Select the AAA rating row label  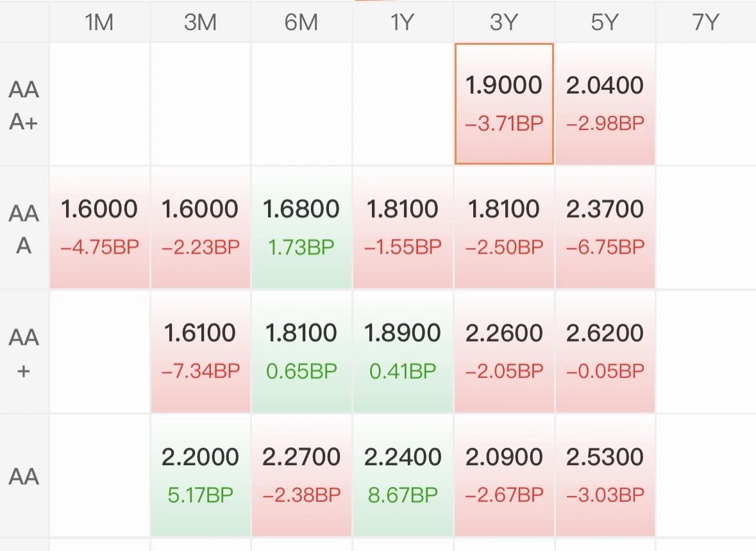[24, 229]
